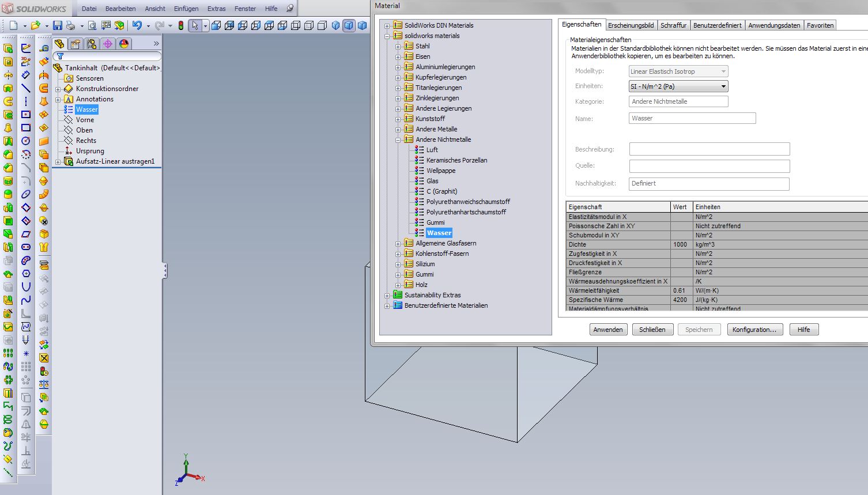The height and width of the screenshot is (495, 868).
Task: Click the Extruded Boss/Base feature icon
Action: 8,48
